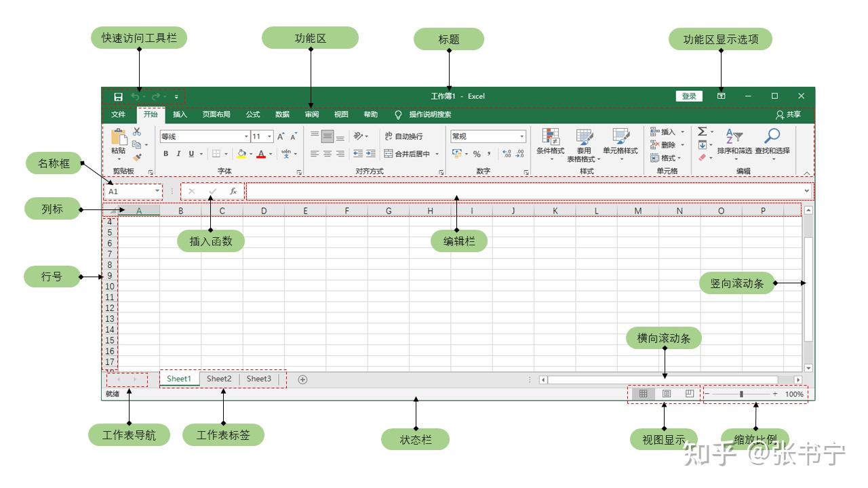Viewport: 868px width, 488px height.
Task: Switch to the 数据 tab
Action: [282, 115]
